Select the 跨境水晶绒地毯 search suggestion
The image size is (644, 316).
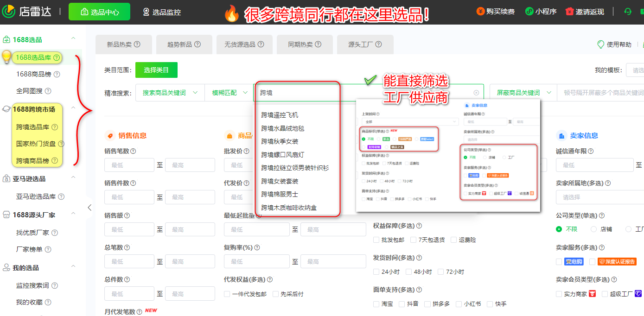(x=283, y=128)
